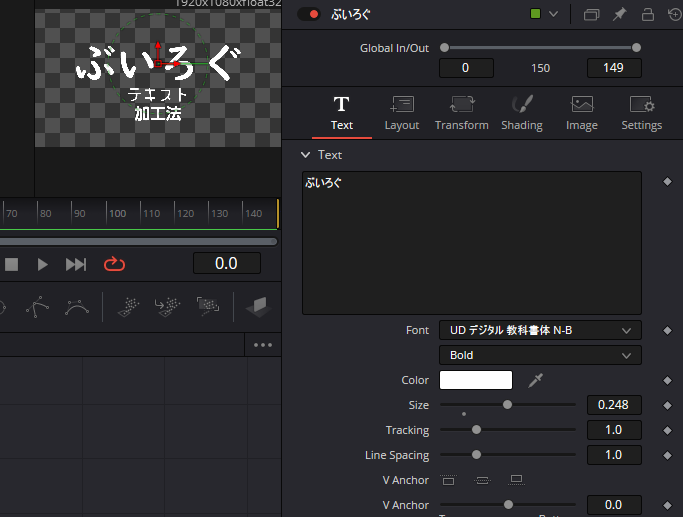The image size is (683, 517).
Task: Toggle the red enable switch beside ぶいろぐ
Action: [x=309, y=14]
